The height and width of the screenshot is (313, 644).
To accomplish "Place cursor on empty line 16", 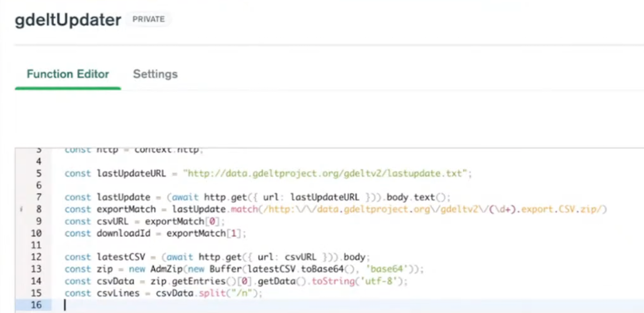I will (x=215, y=305).
